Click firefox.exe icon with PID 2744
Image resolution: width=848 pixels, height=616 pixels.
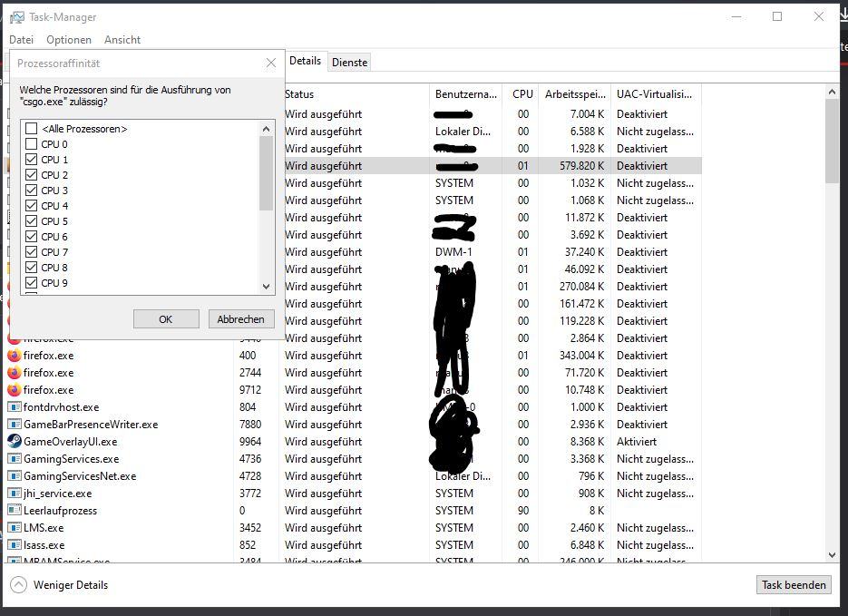(x=15, y=373)
